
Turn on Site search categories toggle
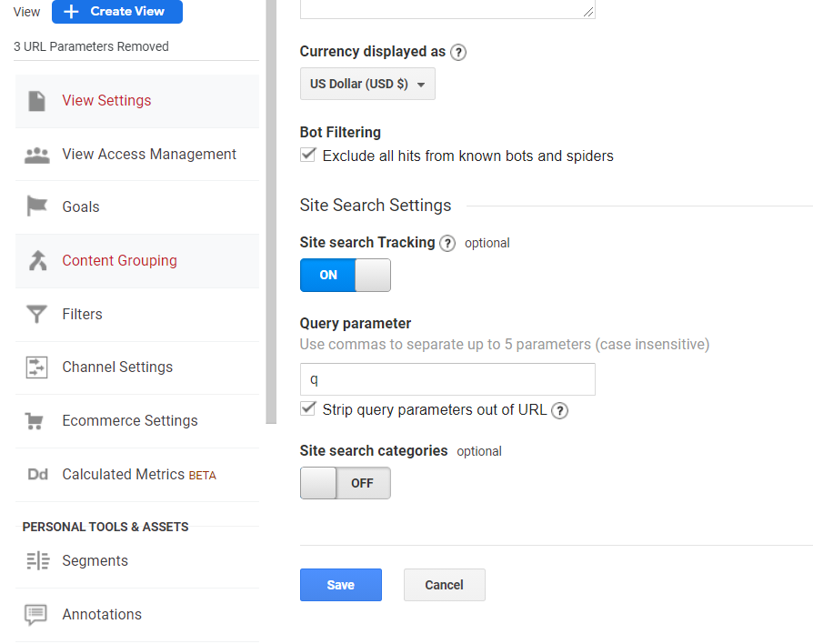click(346, 483)
